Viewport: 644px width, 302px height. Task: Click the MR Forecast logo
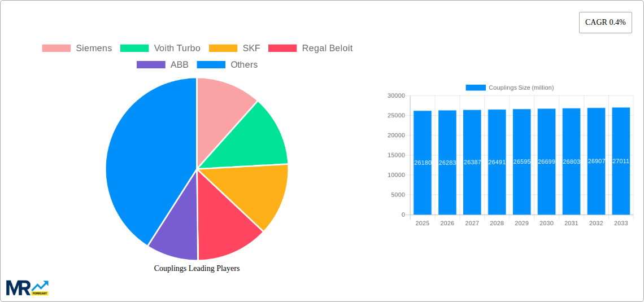pyautogui.click(x=28, y=288)
